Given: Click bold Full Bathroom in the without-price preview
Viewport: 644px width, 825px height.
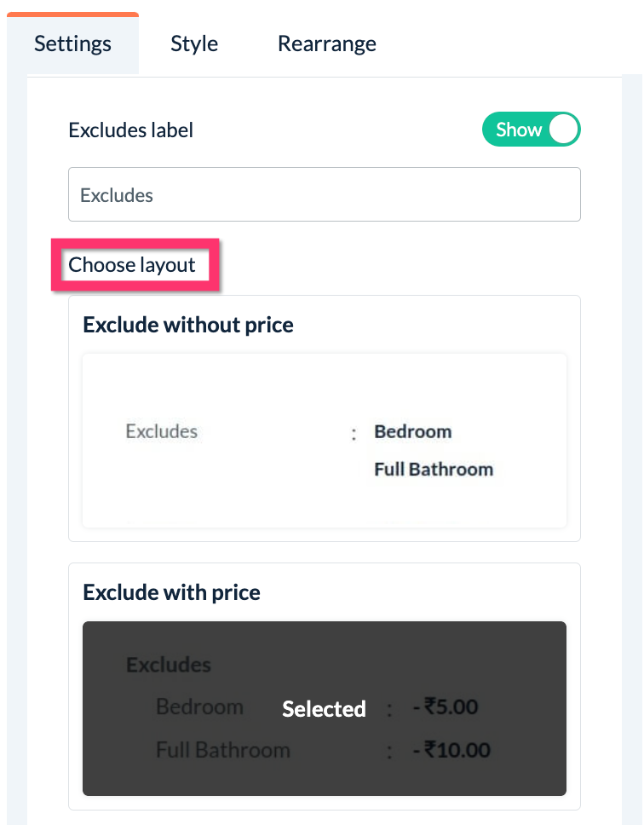Looking at the screenshot, I should coord(434,470).
